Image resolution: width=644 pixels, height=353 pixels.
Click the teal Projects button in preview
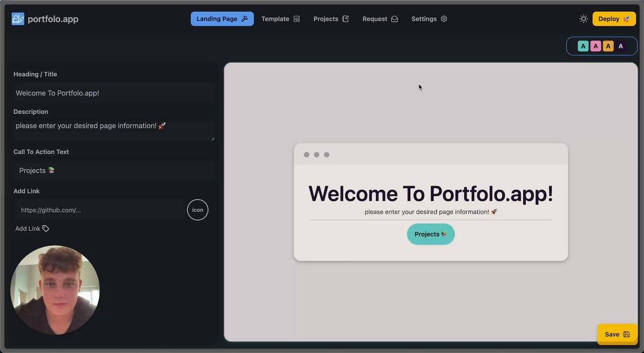[x=430, y=234]
